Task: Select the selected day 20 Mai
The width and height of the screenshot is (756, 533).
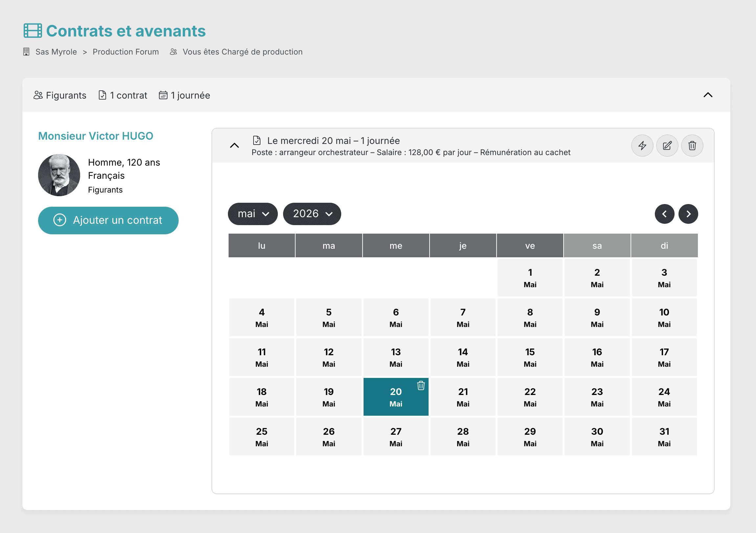Action: click(x=396, y=397)
